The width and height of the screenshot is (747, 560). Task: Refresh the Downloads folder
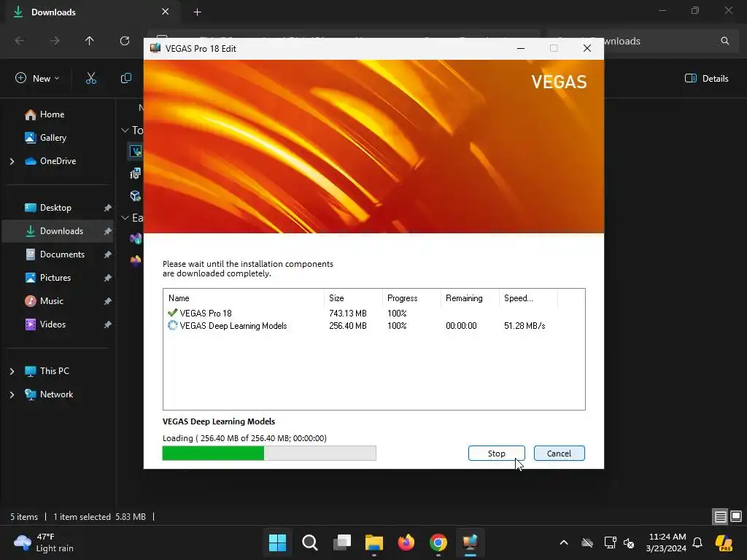[125, 41]
